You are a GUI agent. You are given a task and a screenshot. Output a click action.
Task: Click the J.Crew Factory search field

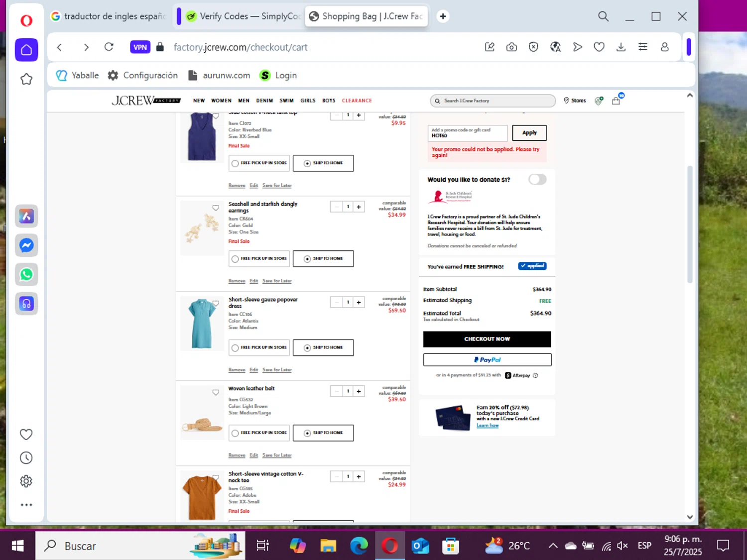pos(493,101)
